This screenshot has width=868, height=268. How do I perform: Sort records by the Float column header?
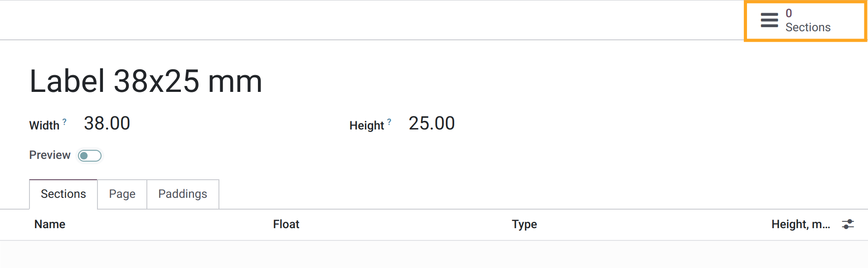[286, 224]
